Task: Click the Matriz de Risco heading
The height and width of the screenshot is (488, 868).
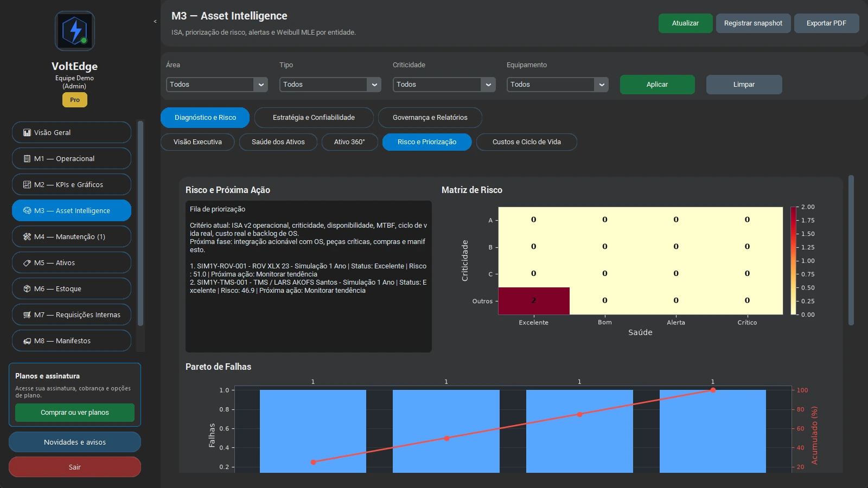Action: 472,190
